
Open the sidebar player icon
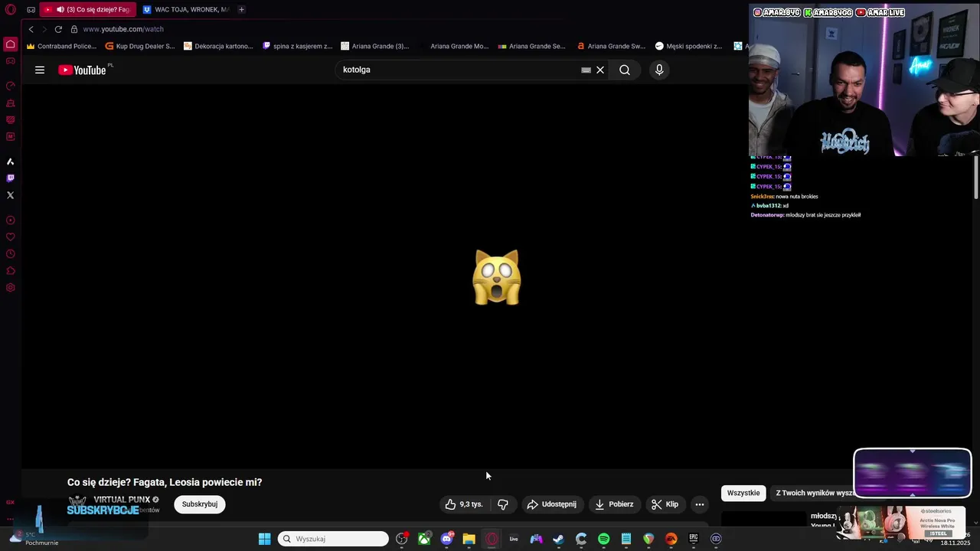[11, 220]
